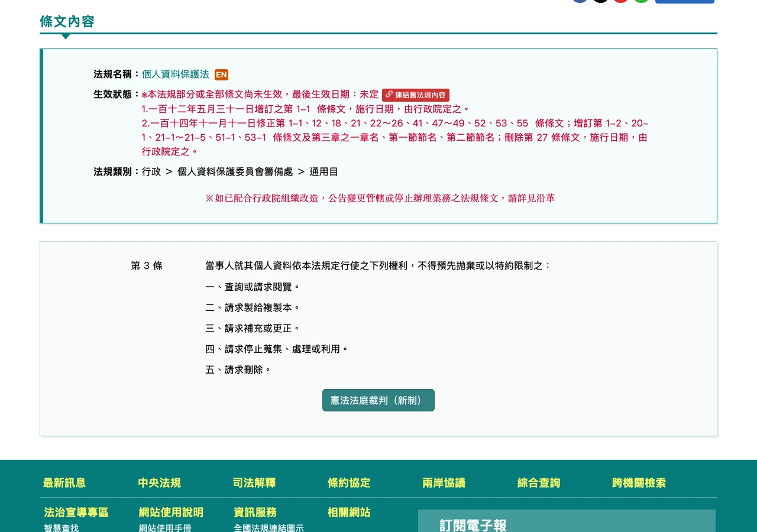Click the red 連結舊法規內容 button
This screenshot has height=532, width=757.
click(x=416, y=95)
